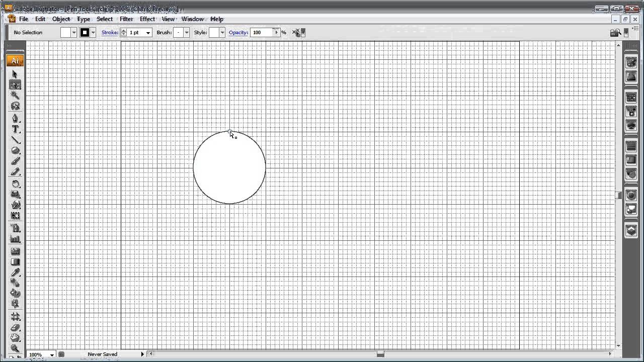Click the Stroke panel link
Screen dimensions: 644x362
110,33
